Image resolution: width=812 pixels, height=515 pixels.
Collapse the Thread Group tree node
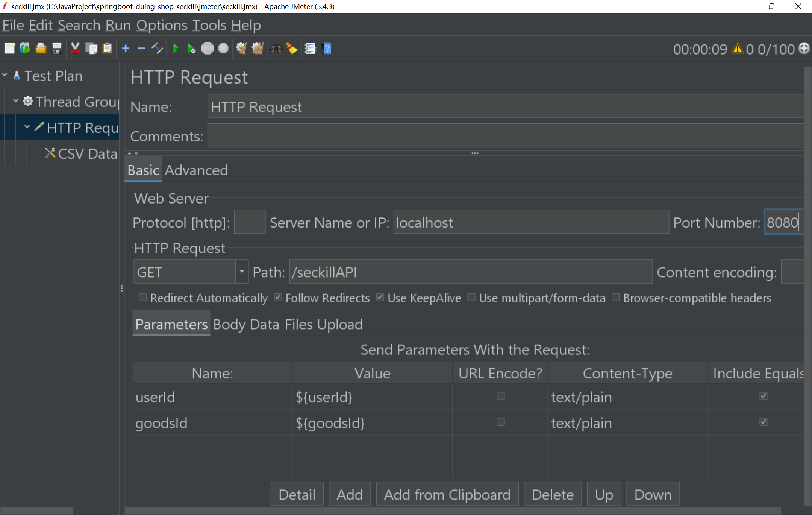pyautogui.click(x=15, y=100)
